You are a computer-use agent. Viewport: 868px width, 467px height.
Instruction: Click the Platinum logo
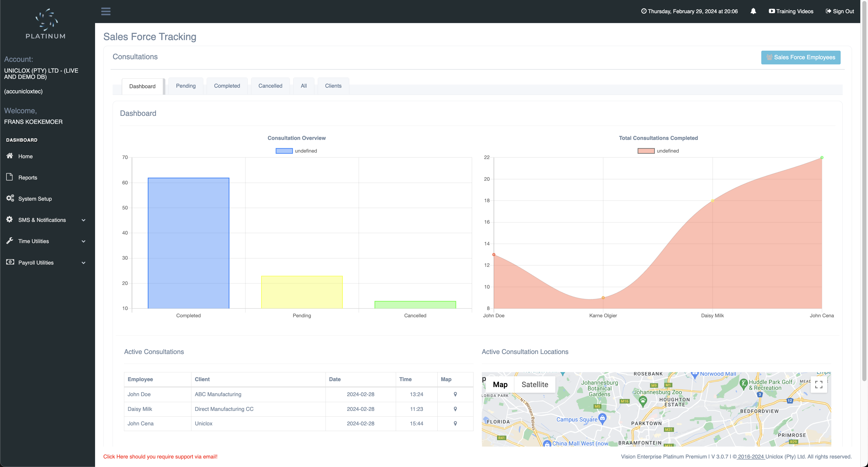[46, 24]
